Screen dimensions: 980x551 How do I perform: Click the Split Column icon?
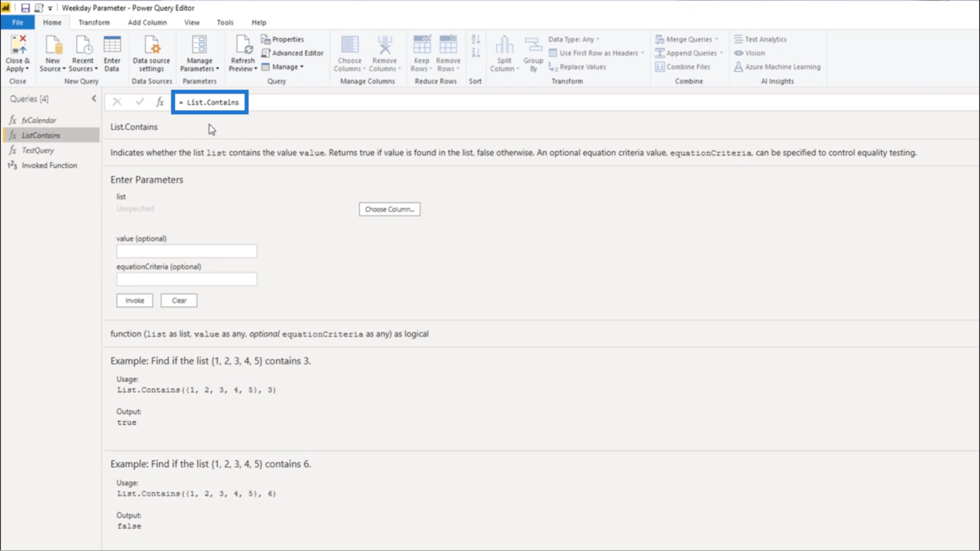pyautogui.click(x=505, y=45)
